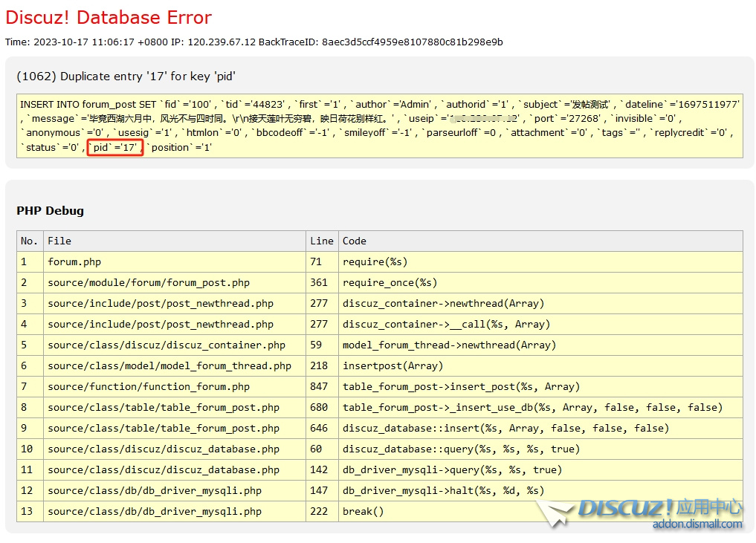This screenshot has width=756, height=543.
Task: Click db_driver_mysqli.php file path in row 12
Action: [155, 490]
